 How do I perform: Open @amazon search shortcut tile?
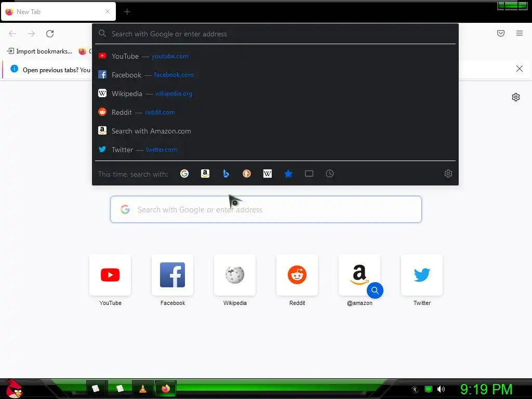tap(360, 275)
